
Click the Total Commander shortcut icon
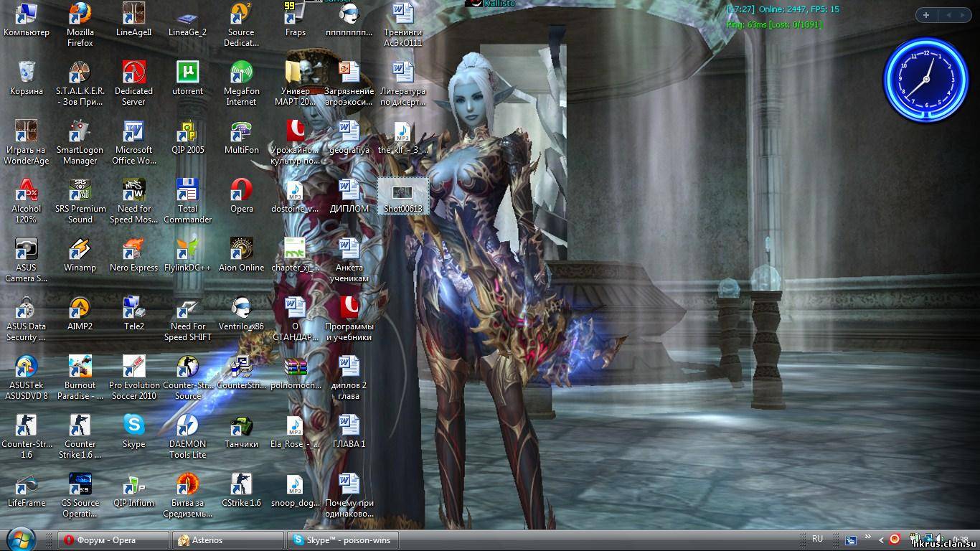click(187, 191)
